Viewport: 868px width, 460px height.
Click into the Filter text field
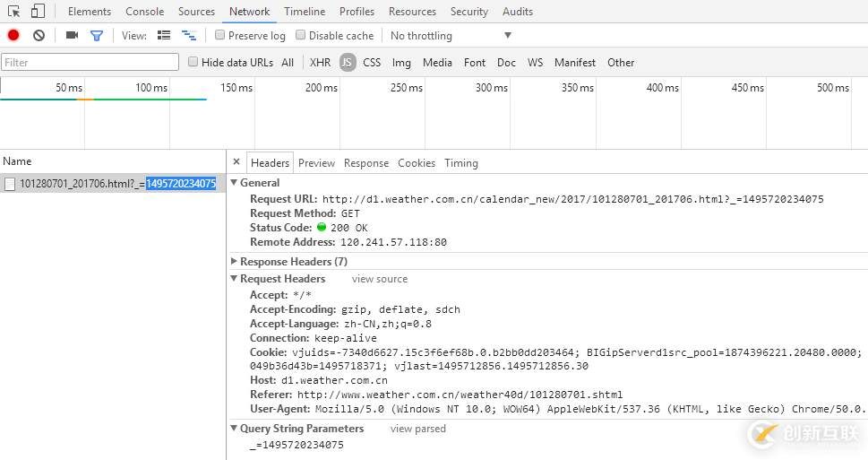click(x=90, y=62)
